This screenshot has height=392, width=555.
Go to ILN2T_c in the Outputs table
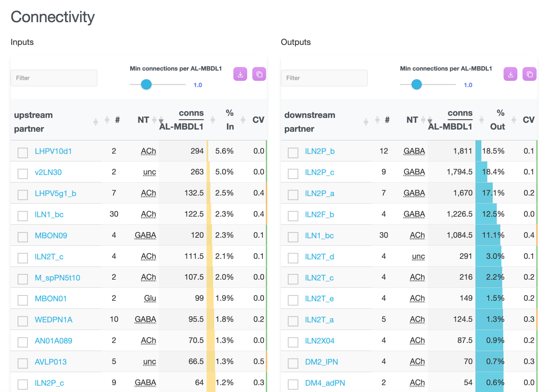[319, 278]
